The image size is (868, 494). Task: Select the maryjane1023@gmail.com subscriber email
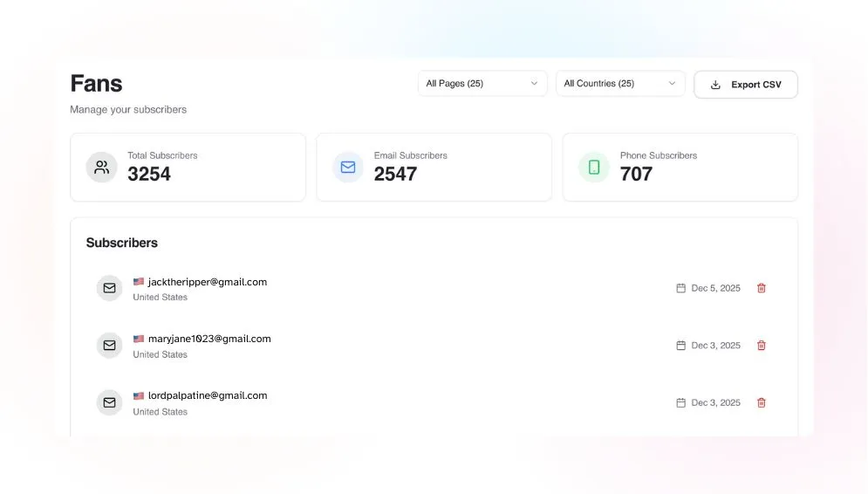point(209,339)
